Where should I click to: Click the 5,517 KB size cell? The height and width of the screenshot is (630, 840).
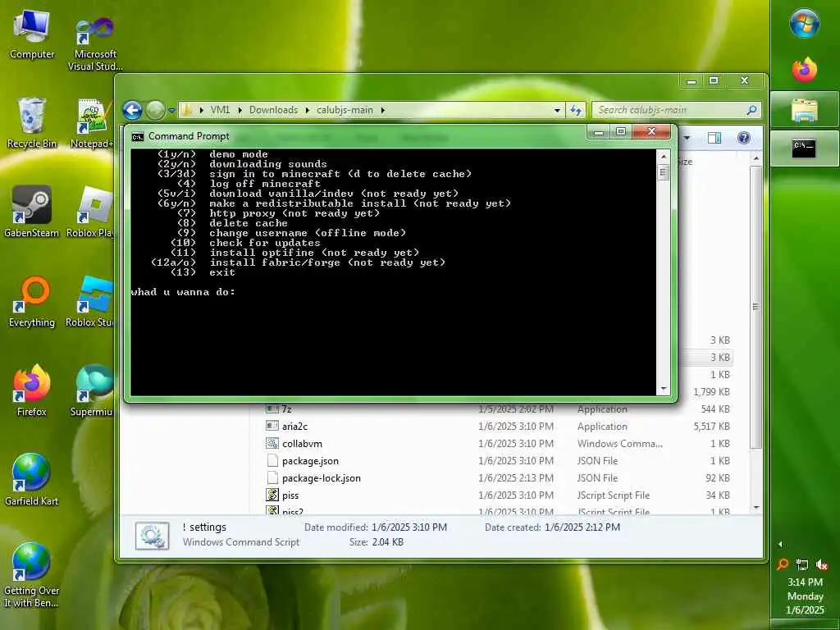coord(711,427)
